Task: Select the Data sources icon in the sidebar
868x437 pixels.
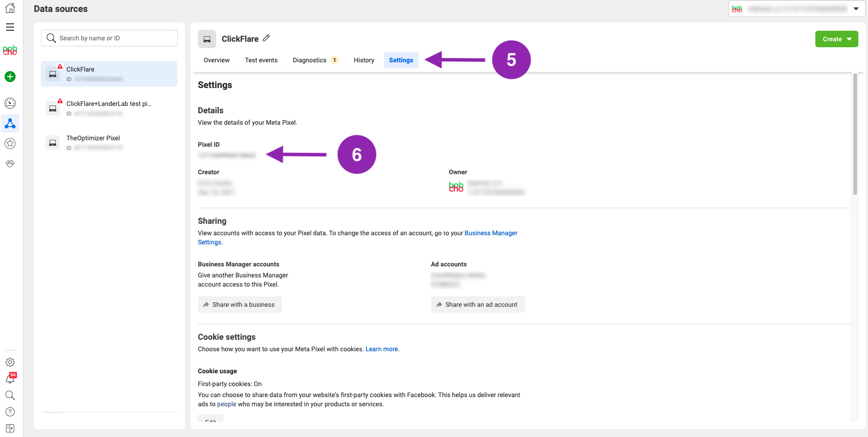Action: [x=10, y=123]
